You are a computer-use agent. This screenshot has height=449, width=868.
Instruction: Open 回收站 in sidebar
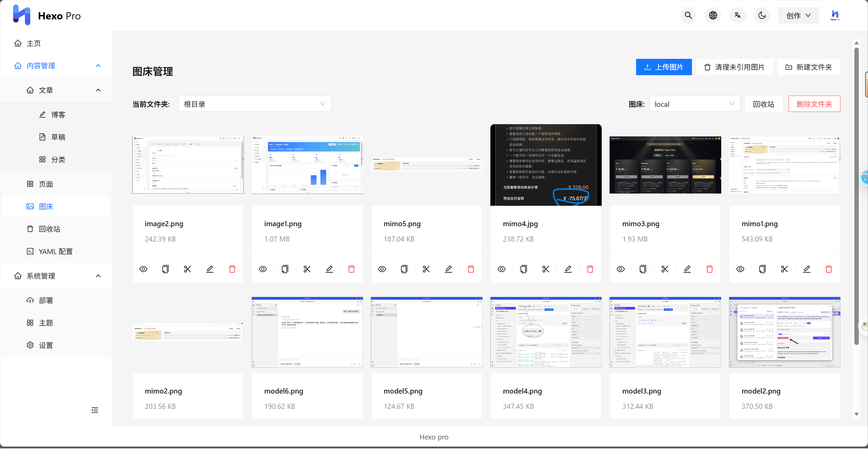56,229
